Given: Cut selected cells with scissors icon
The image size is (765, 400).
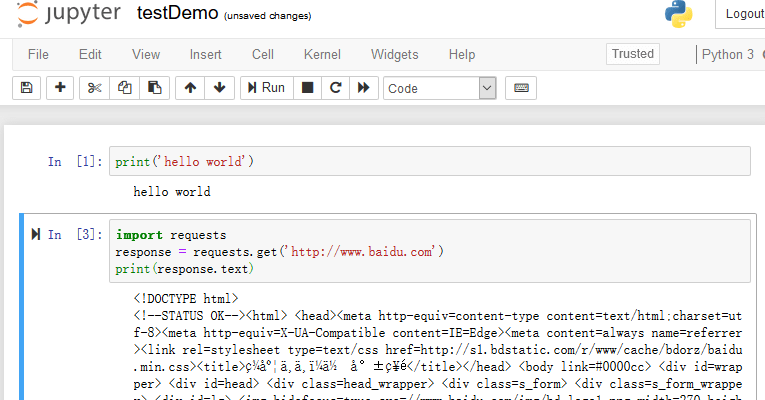Looking at the screenshot, I should tap(95, 88).
